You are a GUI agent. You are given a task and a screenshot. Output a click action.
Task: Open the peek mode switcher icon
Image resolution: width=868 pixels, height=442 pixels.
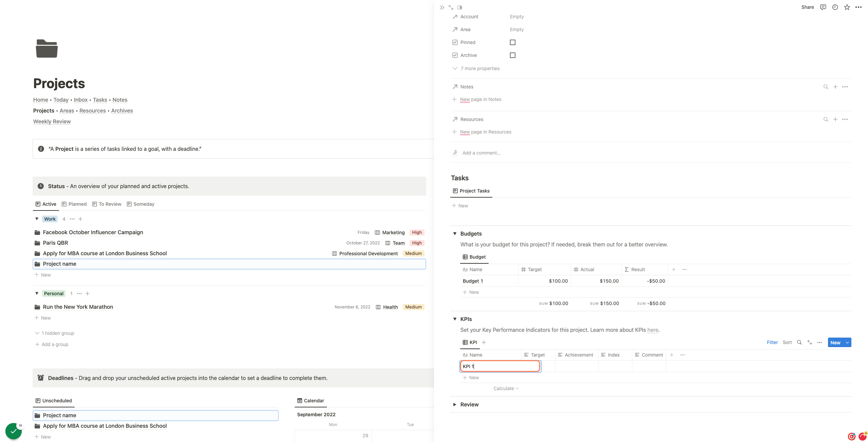tap(460, 7)
